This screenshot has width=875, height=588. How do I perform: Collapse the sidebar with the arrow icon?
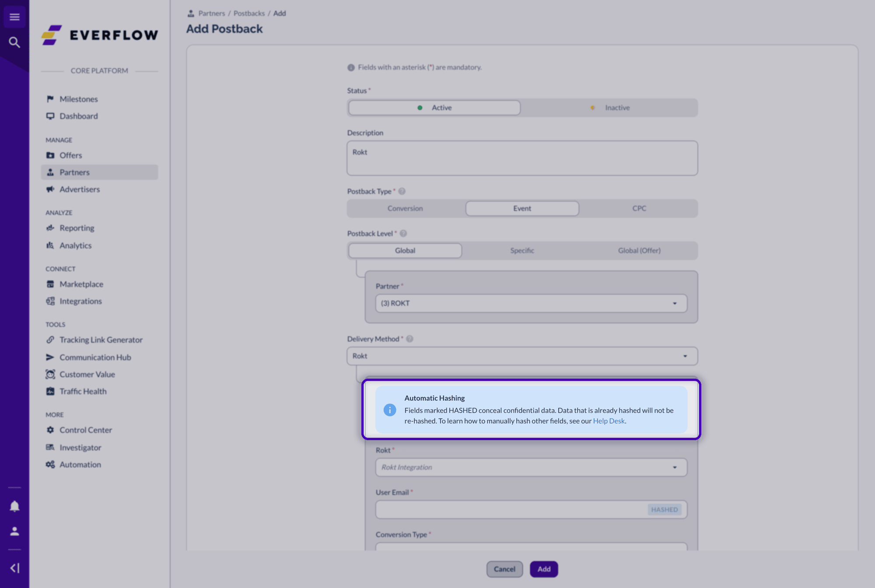14,568
